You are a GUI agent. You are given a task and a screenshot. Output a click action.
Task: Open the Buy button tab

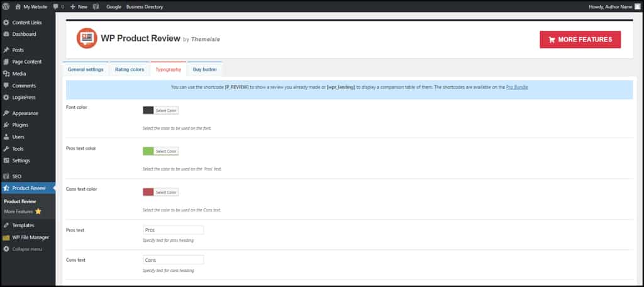[x=204, y=69]
